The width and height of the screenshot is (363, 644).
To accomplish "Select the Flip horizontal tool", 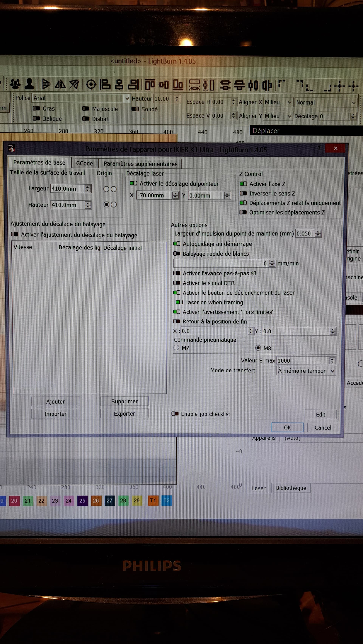I will coord(60,84).
